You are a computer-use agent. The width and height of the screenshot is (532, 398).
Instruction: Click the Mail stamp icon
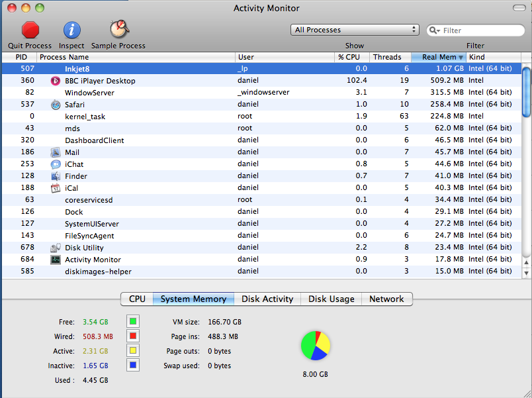tap(56, 152)
